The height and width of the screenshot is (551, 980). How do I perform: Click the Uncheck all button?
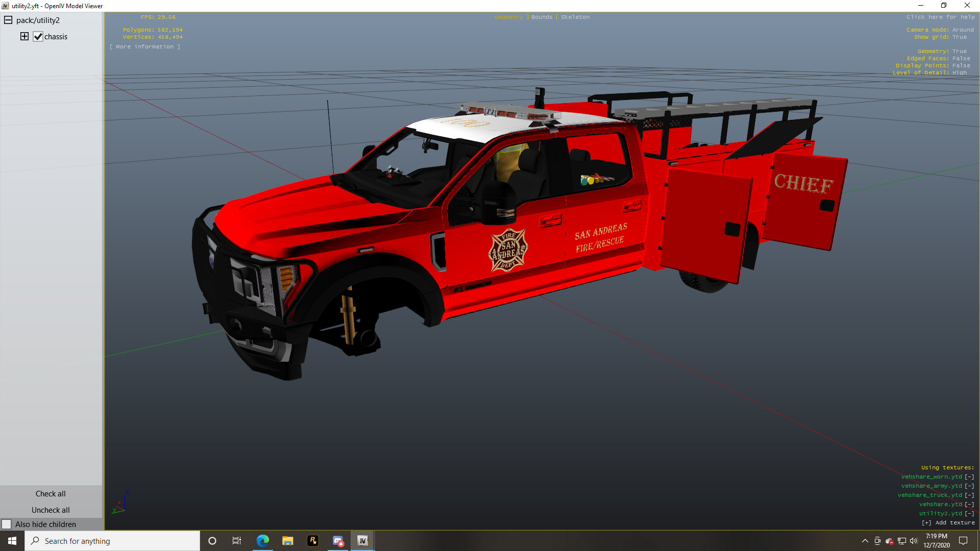51,510
